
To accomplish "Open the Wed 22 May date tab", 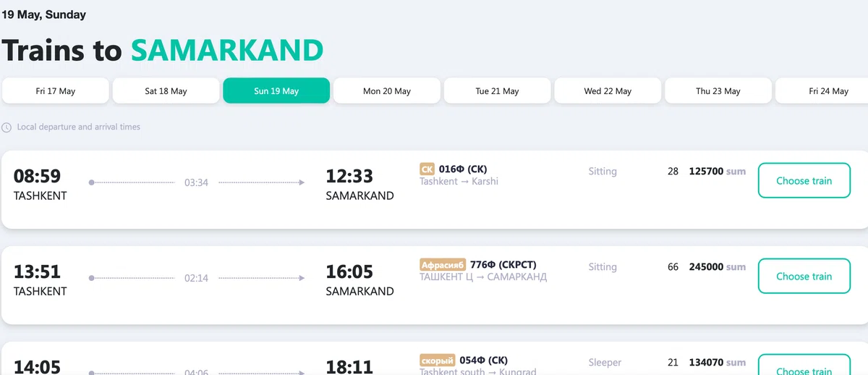I will point(608,91).
